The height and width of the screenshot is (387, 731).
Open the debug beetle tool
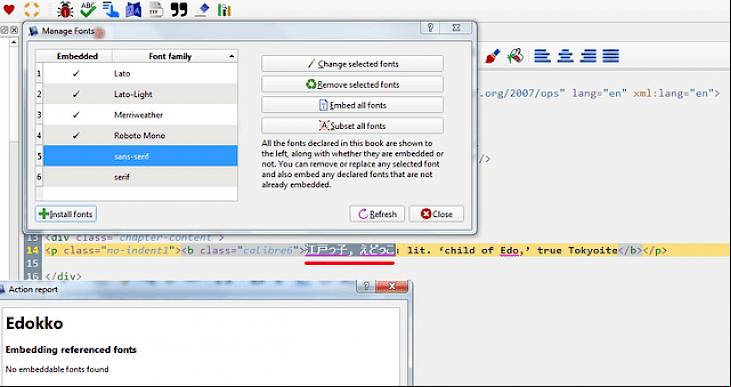(x=65, y=9)
